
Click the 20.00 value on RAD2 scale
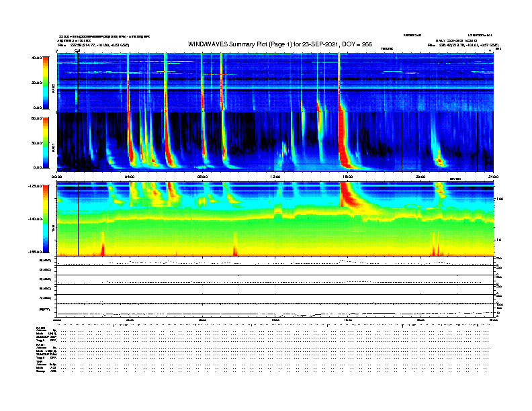pos(37,83)
